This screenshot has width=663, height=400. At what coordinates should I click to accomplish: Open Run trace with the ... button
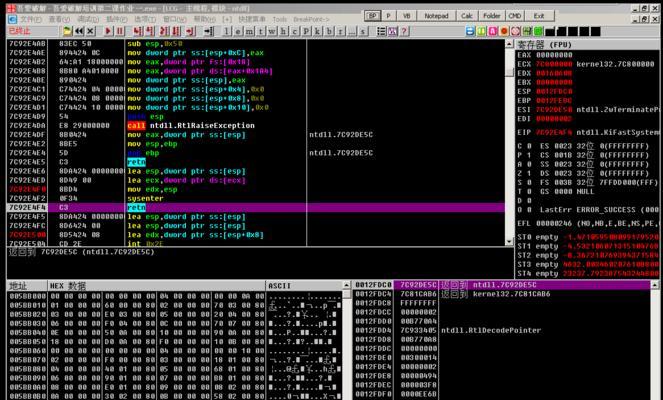click(x=352, y=31)
